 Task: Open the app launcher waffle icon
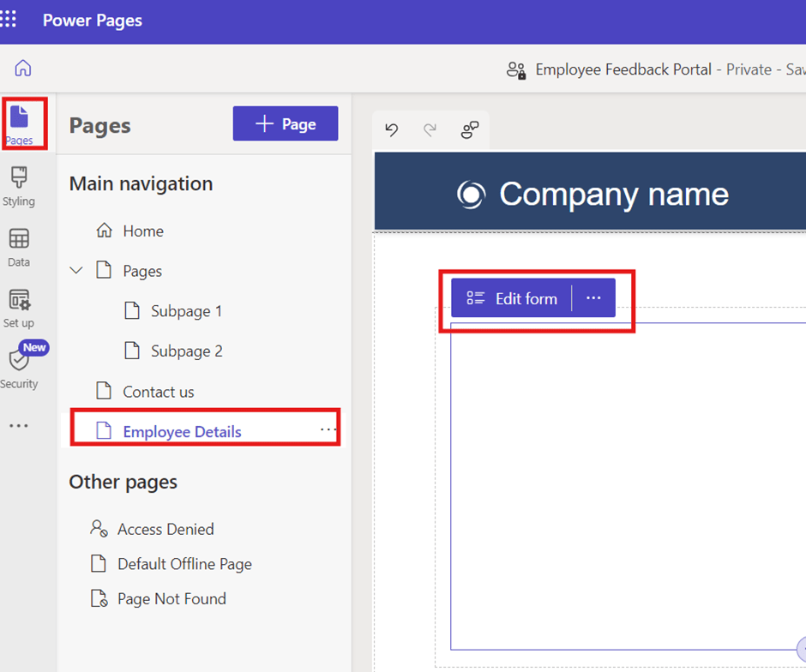pos(9,20)
